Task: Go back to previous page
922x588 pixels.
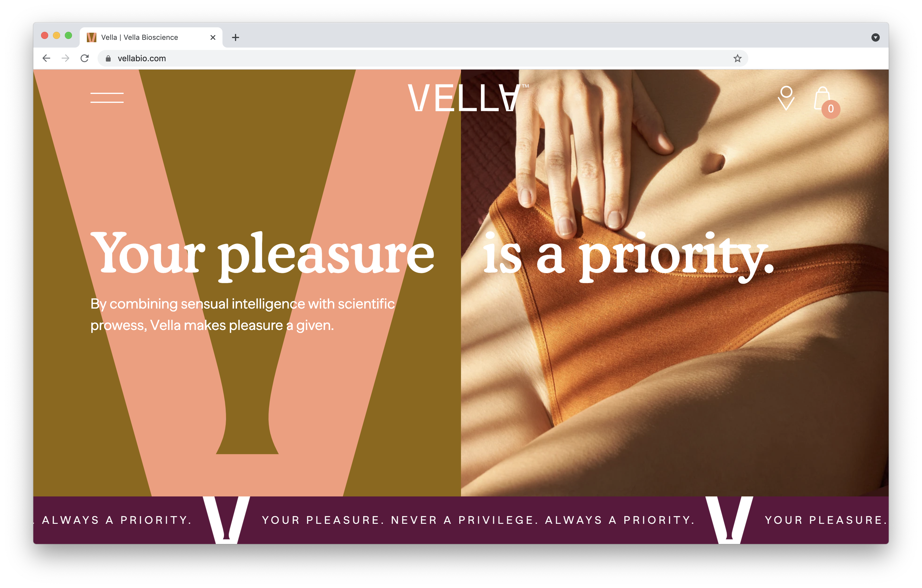Action: (46, 58)
